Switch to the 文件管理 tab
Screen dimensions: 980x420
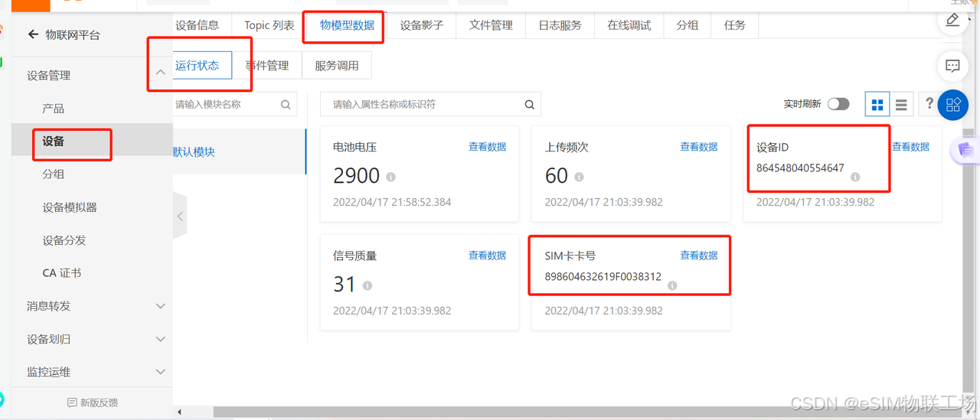click(x=491, y=25)
